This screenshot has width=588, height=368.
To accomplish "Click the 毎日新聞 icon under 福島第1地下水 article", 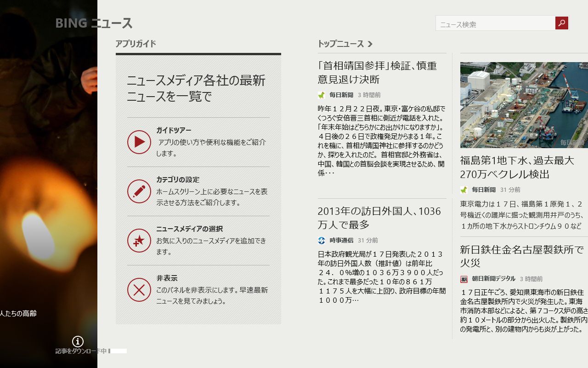I will pyautogui.click(x=464, y=190).
